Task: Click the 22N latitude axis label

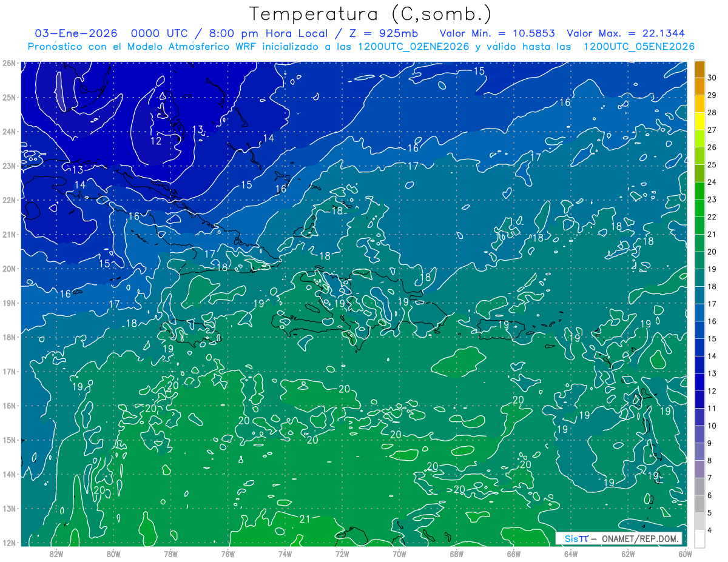Action: 8,200
